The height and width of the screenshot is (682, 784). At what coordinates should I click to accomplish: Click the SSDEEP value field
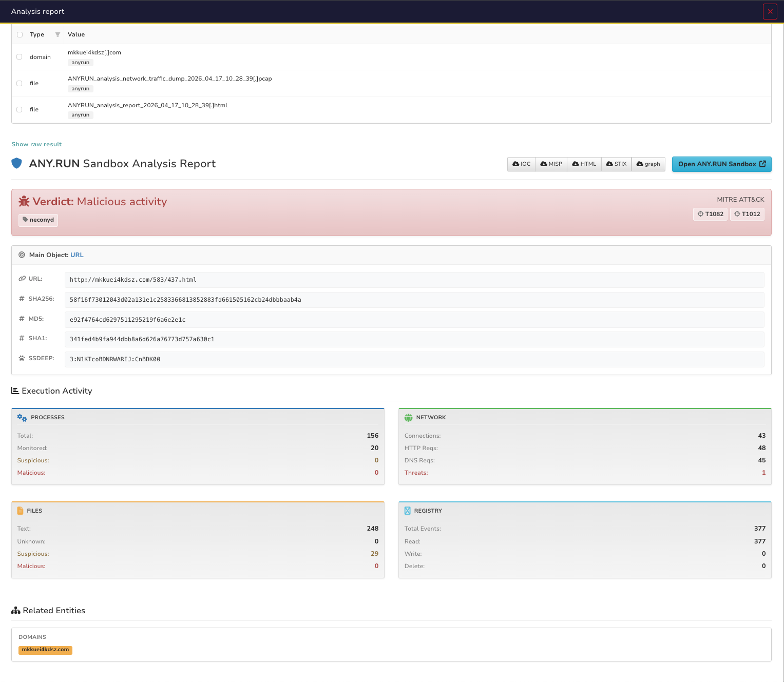pos(414,359)
